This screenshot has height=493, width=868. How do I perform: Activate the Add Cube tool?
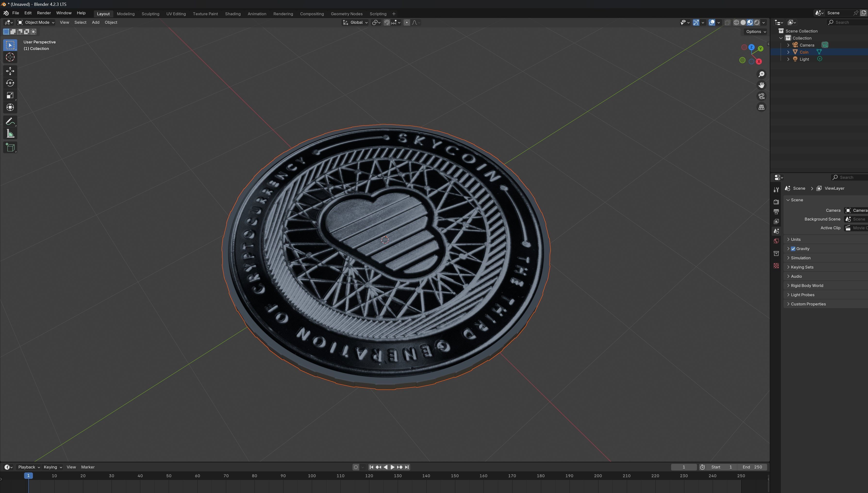[10, 147]
